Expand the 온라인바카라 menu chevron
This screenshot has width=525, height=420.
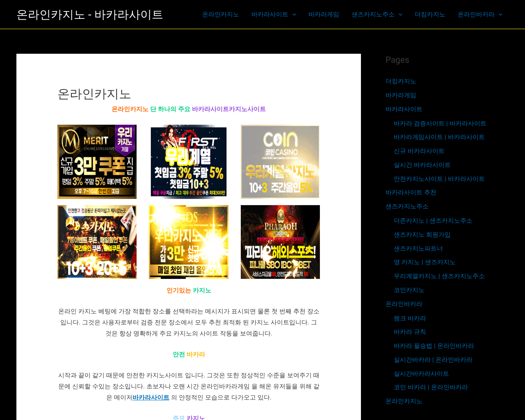point(500,14)
